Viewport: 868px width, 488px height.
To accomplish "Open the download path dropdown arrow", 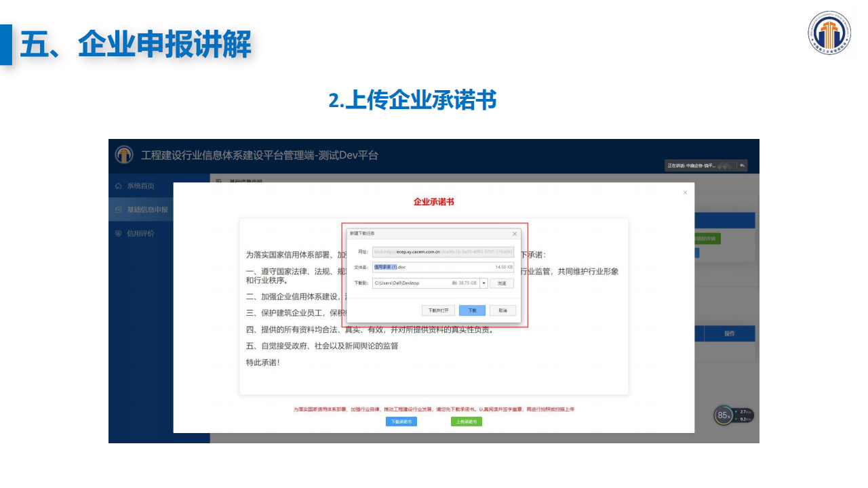I will pos(484,283).
